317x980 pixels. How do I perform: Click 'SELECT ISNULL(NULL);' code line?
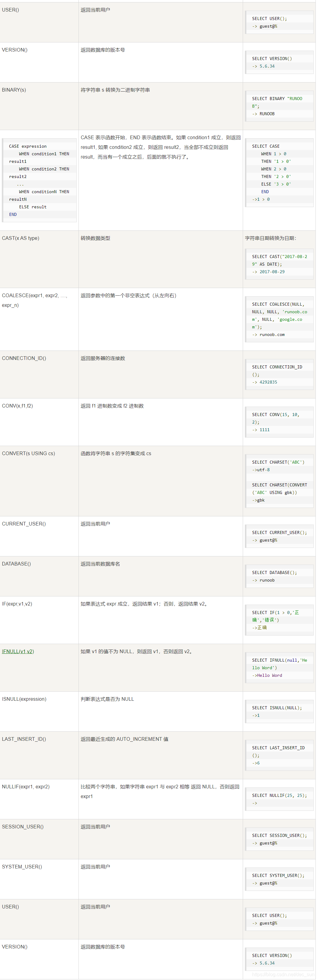(277, 707)
